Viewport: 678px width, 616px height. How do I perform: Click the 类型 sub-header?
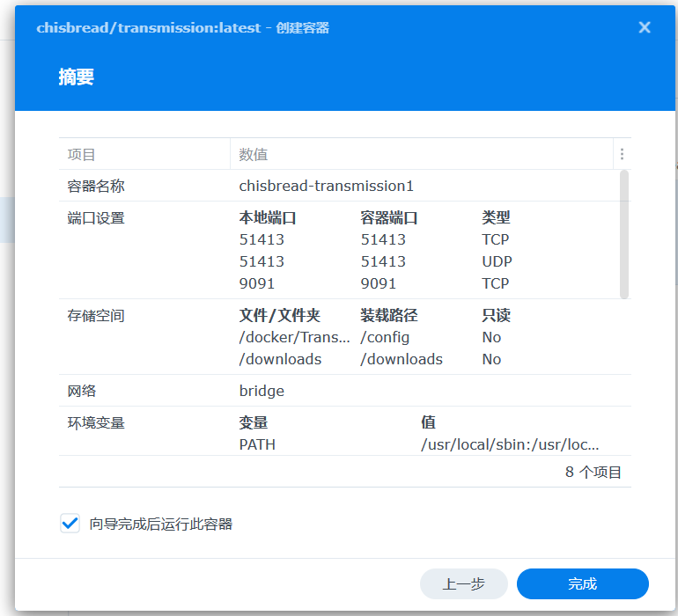click(497, 217)
